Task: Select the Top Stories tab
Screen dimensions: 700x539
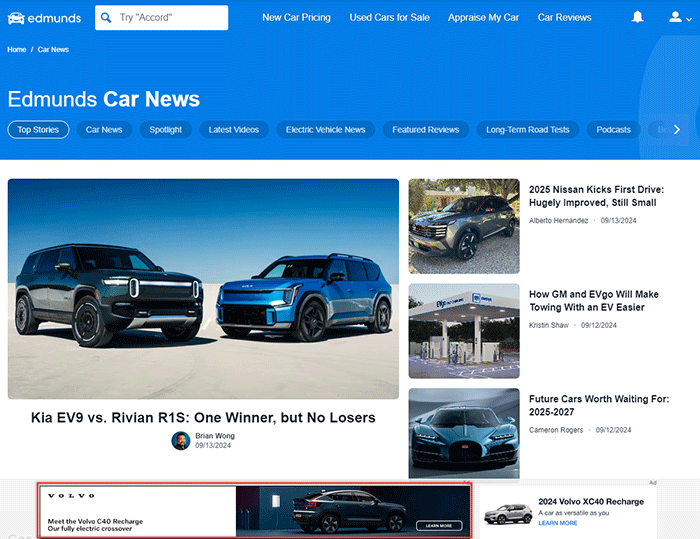Action: [38, 130]
